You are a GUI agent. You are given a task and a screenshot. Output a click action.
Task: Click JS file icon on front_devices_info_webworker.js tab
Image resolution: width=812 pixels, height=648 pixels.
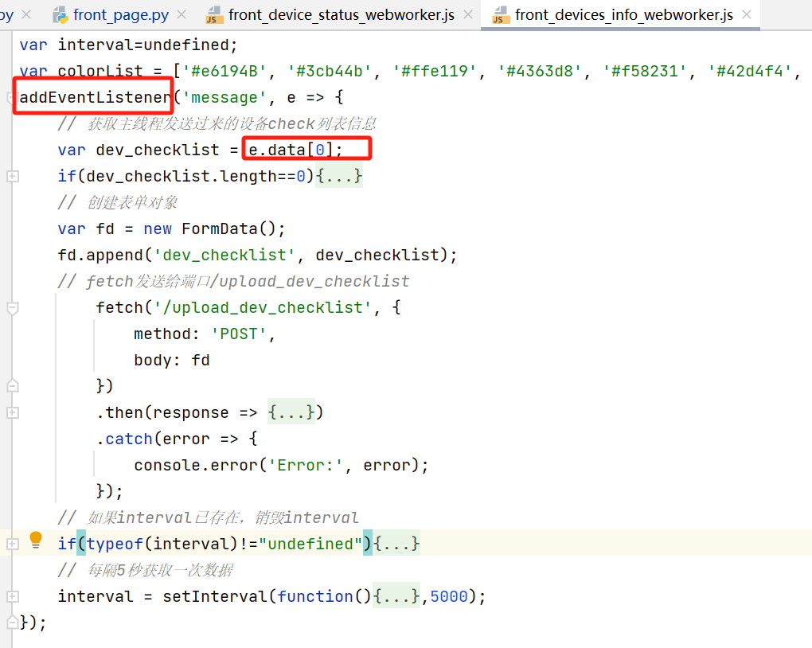point(501,15)
